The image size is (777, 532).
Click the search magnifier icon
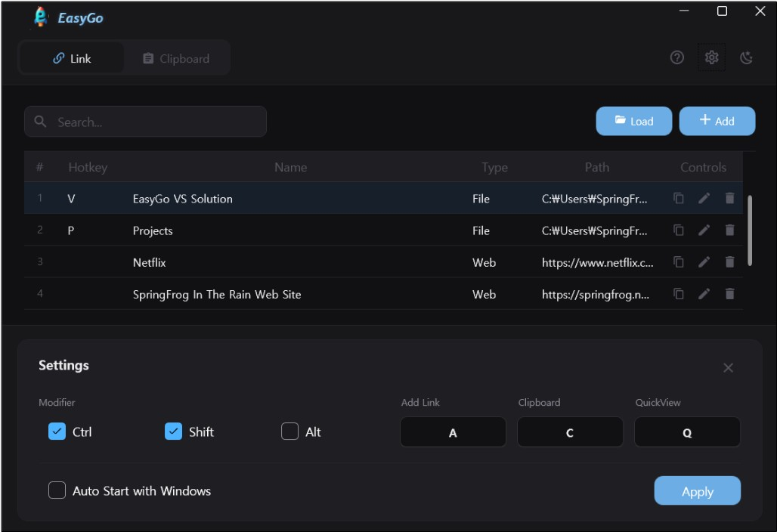point(40,122)
